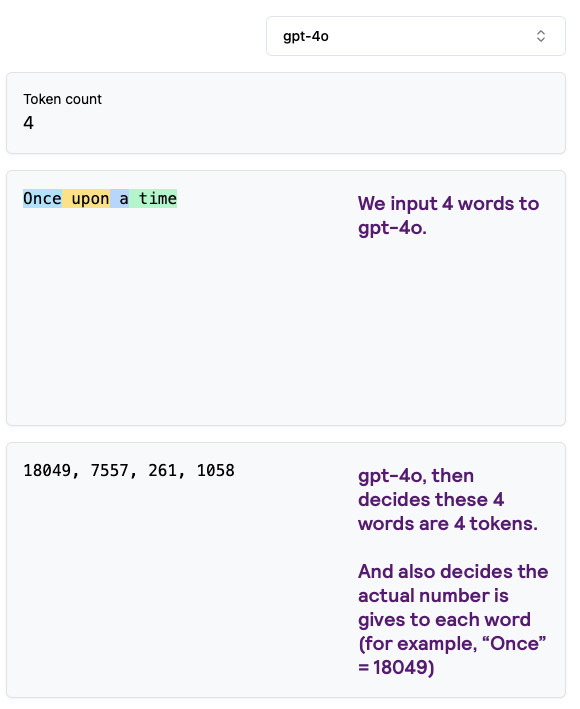The width and height of the screenshot is (580, 709).
Task: Click the Token count panel background
Action: click(316, 113)
